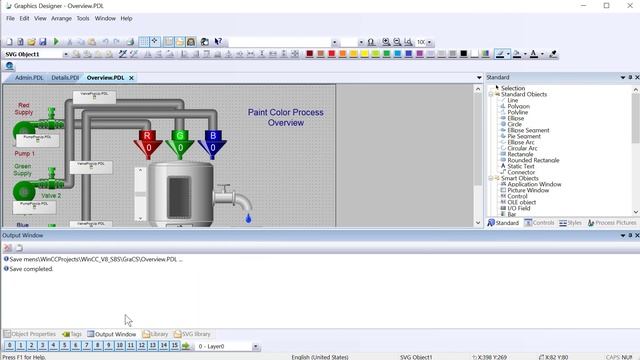Open the File menu
Image resolution: width=640 pixels, height=360 pixels.
[x=10, y=18]
